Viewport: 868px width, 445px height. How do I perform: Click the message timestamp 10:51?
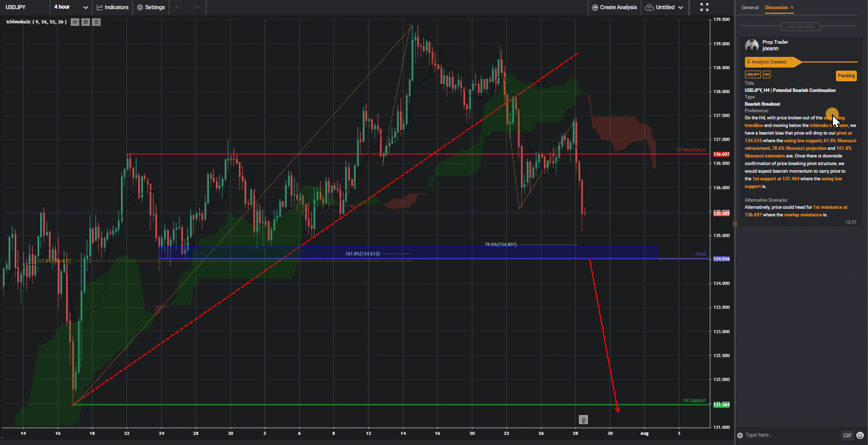[851, 222]
